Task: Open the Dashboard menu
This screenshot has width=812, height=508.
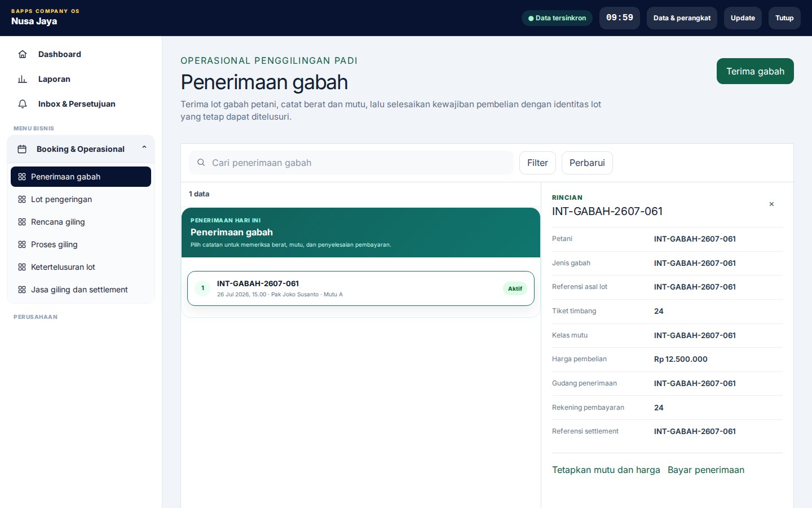Action: pyautogui.click(x=81, y=54)
